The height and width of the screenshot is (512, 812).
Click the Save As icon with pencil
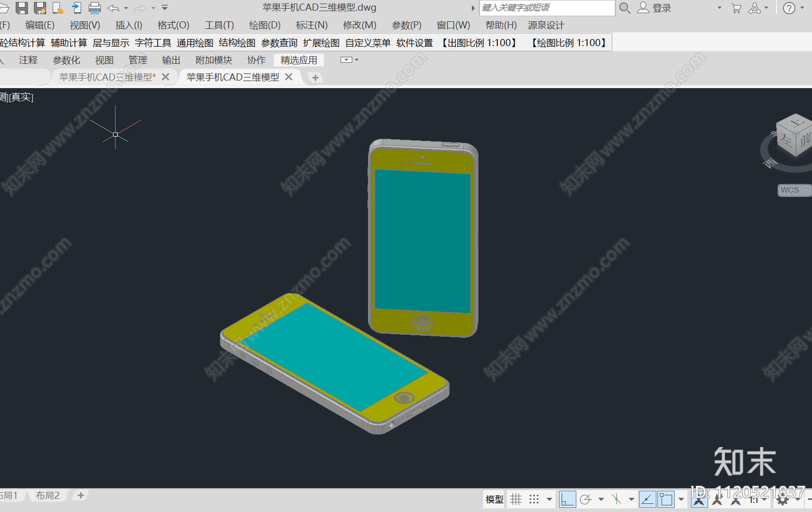pyautogui.click(x=40, y=8)
